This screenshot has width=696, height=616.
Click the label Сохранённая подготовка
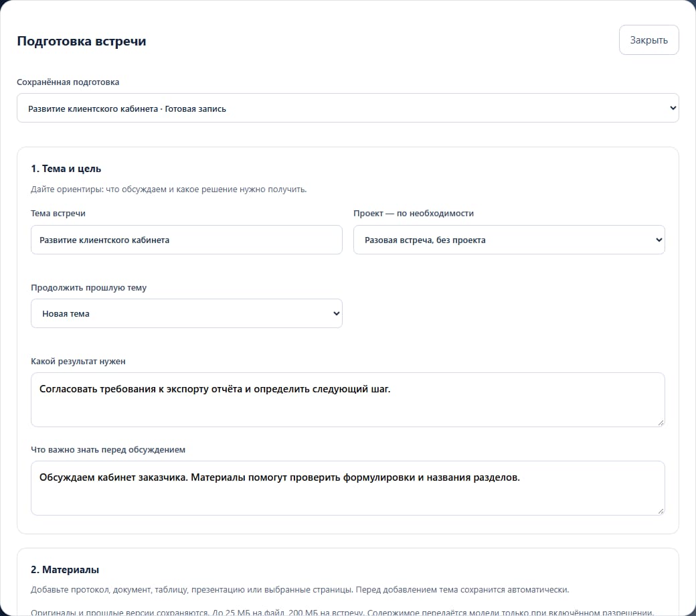pyautogui.click(x=68, y=82)
